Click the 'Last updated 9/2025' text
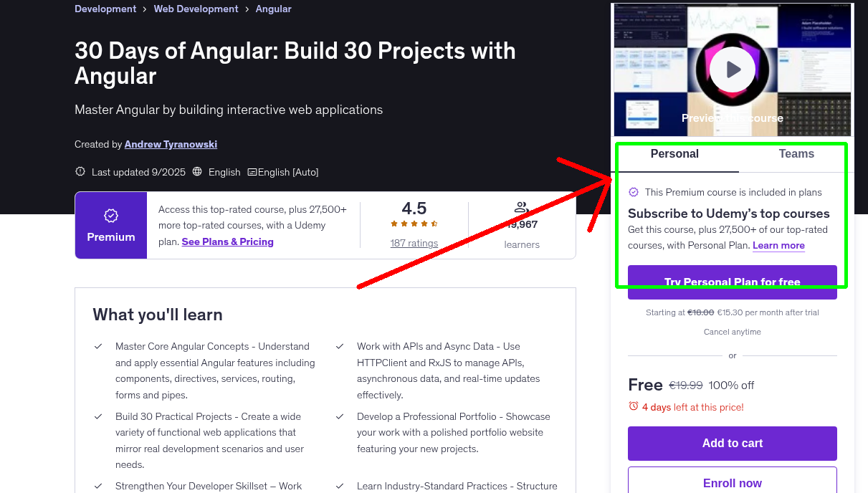This screenshot has width=868, height=493. [138, 172]
